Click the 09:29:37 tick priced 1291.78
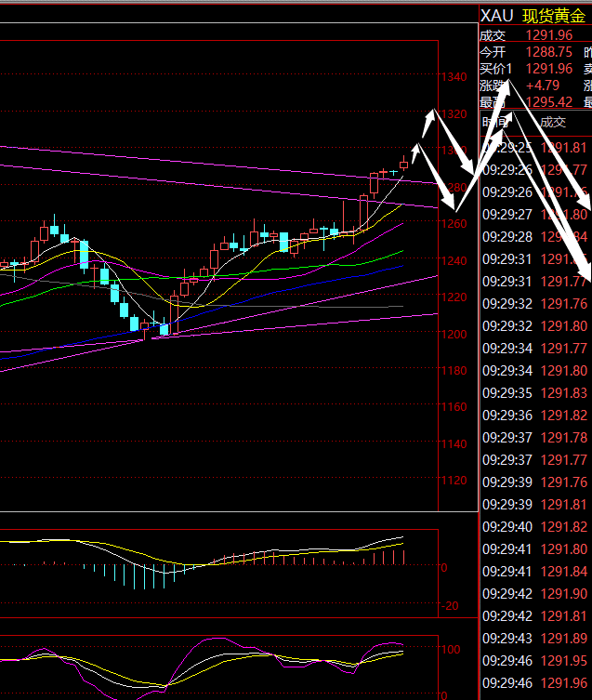Screen dimensions: 592x700 [535, 438]
